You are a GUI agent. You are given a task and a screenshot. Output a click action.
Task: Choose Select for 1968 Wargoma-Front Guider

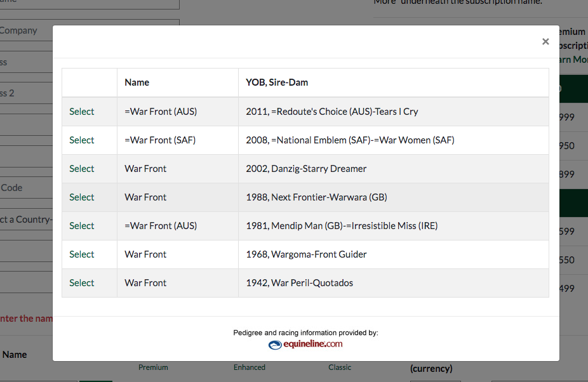coord(81,254)
